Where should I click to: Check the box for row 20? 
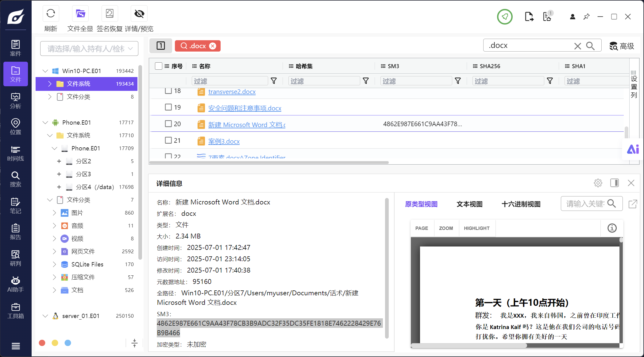(x=168, y=124)
